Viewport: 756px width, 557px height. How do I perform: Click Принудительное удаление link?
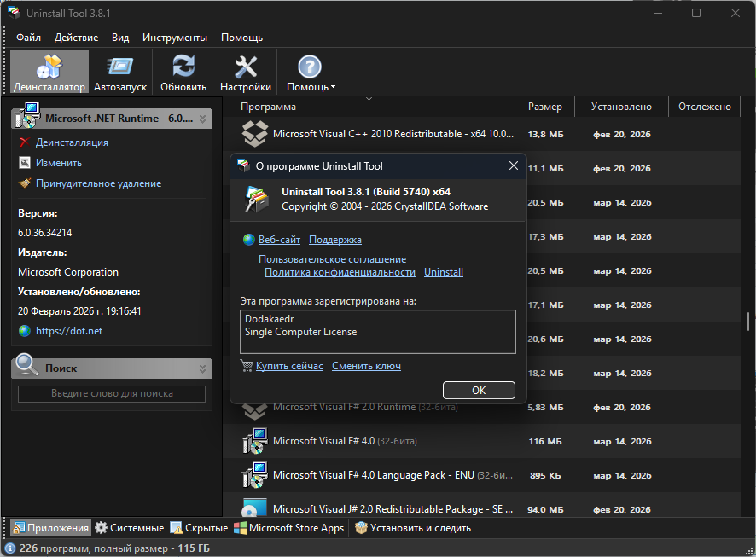pyautogui.click(x=98, y=183)
